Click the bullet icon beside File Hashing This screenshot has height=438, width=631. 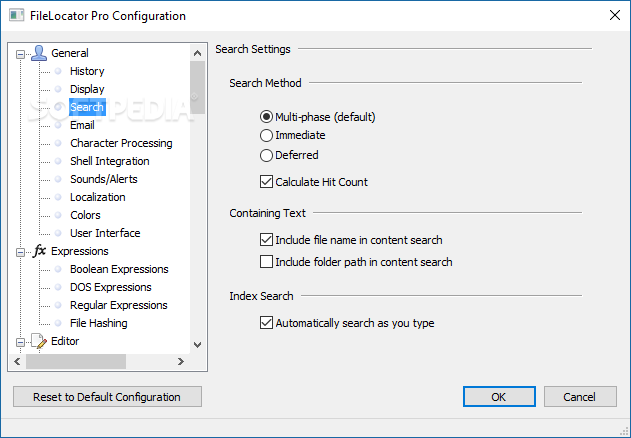click(58, 323)
